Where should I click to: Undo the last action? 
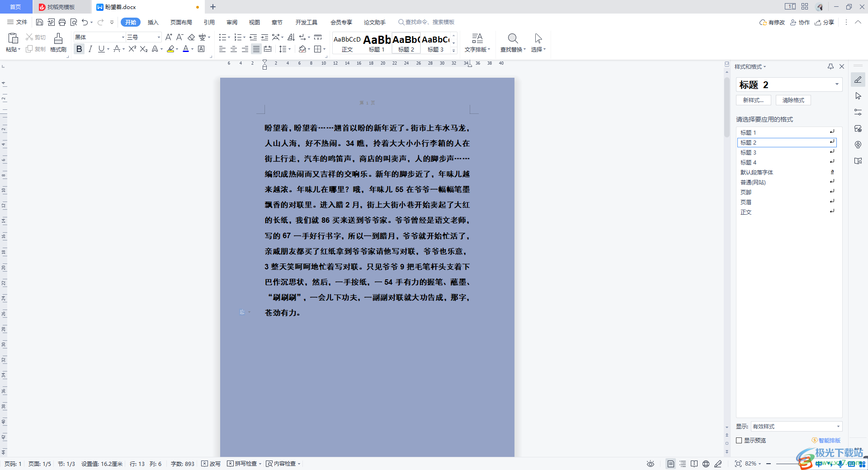click(x=85, y=22)
